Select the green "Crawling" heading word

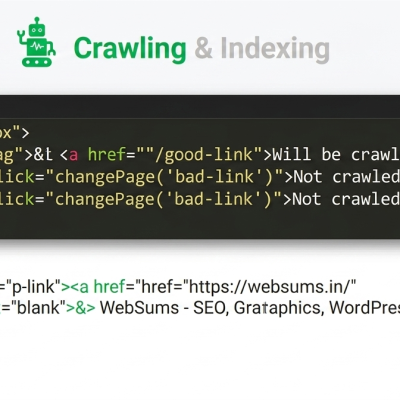(130, 49)
